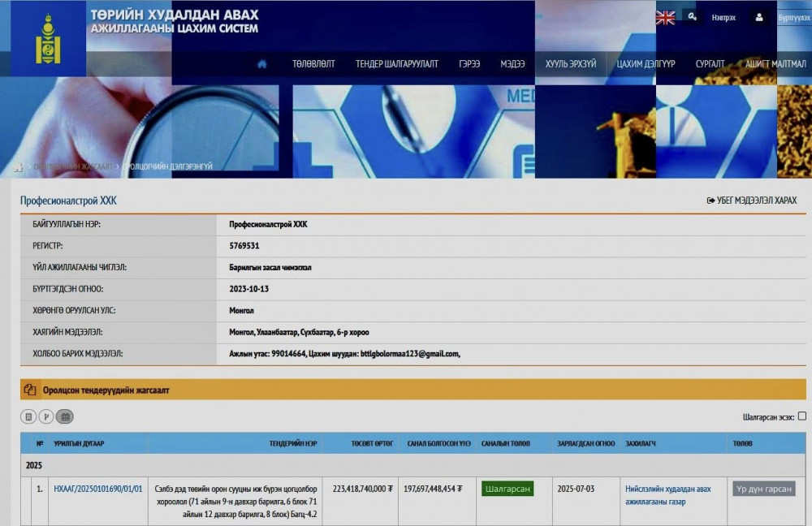The image size is (812, 526).
Task: Click the announced date 2025-07-03
Action: click(x=576, y=489)
